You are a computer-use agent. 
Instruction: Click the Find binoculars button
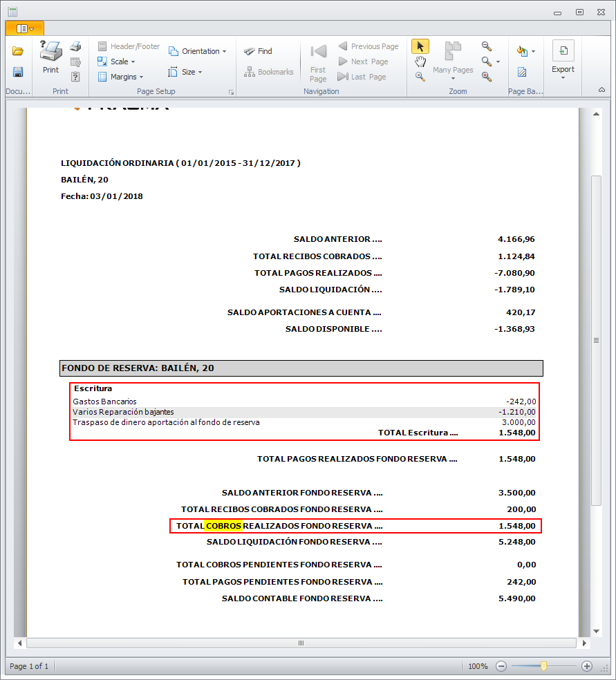click(x=258, y=51)
